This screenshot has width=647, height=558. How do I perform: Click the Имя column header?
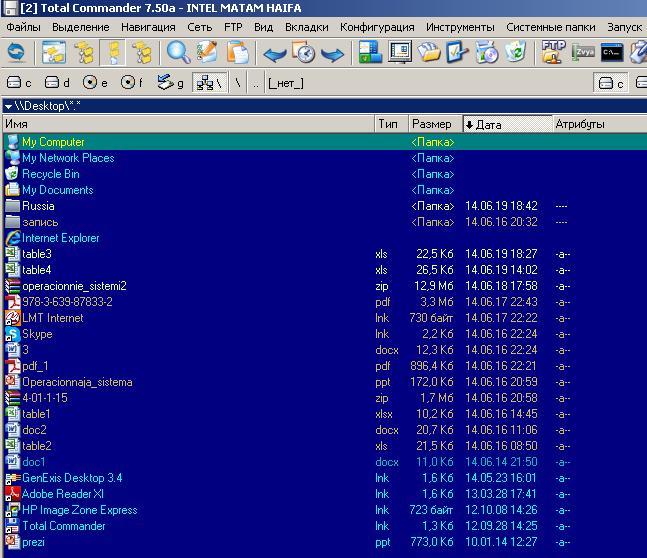[x=16, y=124]
